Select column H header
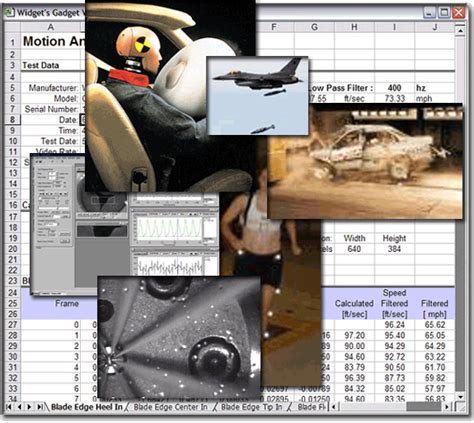The height and width of the screenshot is (423, 474). tap(354, 27)
